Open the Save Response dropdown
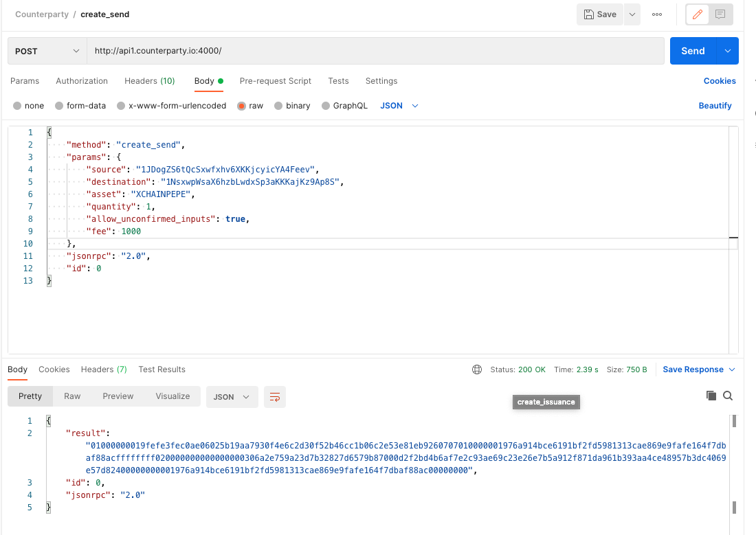The image size is (756, 535). pyautogui.click(x=699, y=369)
